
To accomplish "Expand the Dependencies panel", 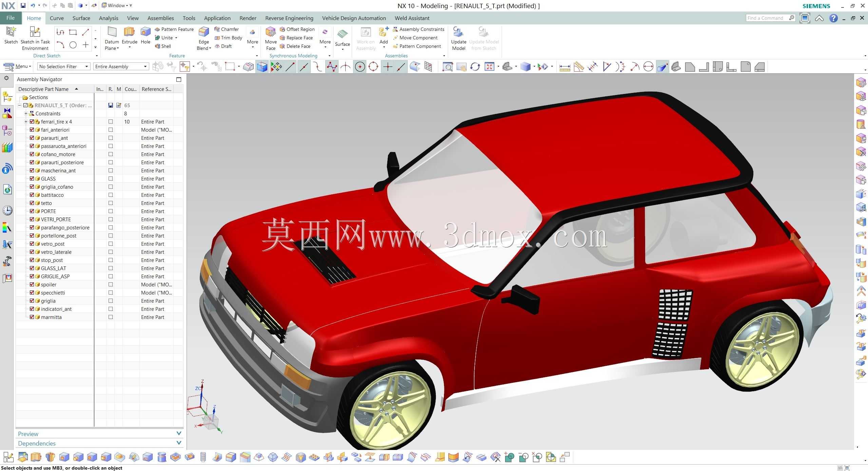I will tap(99, 443).
